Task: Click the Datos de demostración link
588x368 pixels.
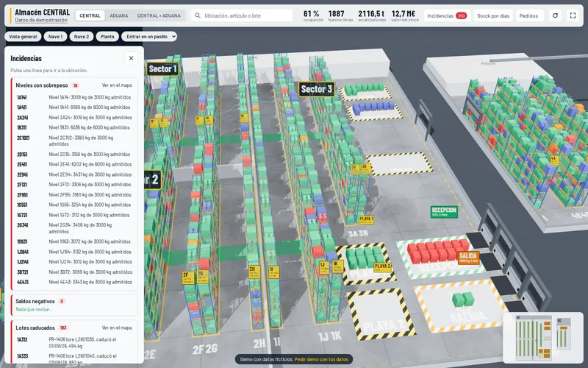Action: click(x=41, y=21)
